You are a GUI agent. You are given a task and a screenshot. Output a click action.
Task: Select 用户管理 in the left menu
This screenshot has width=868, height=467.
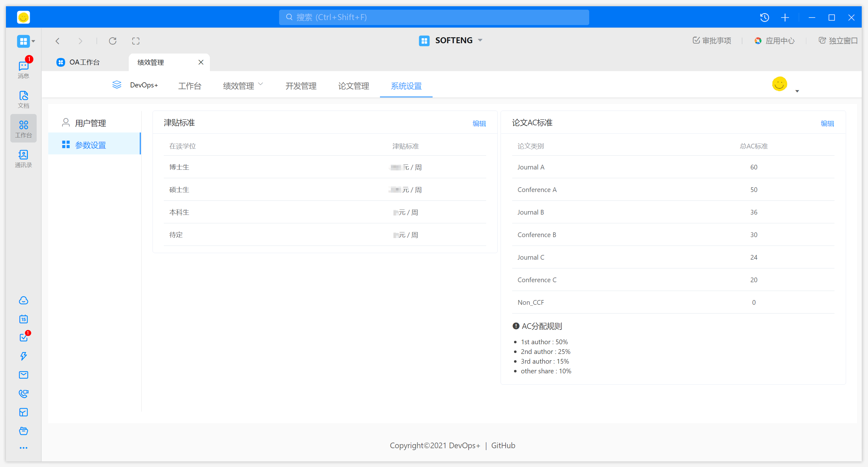click(90, 123)
